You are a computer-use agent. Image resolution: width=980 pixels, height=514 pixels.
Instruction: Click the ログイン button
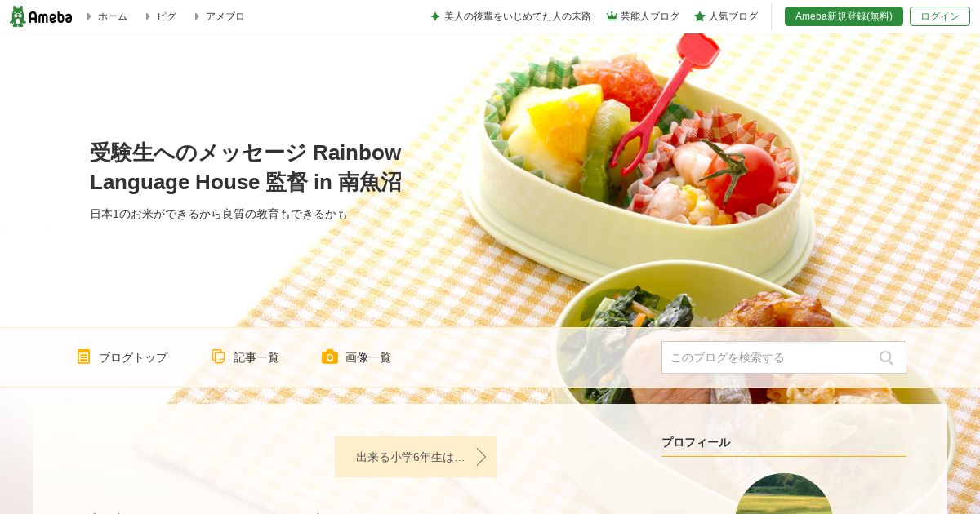coord(940,16)
